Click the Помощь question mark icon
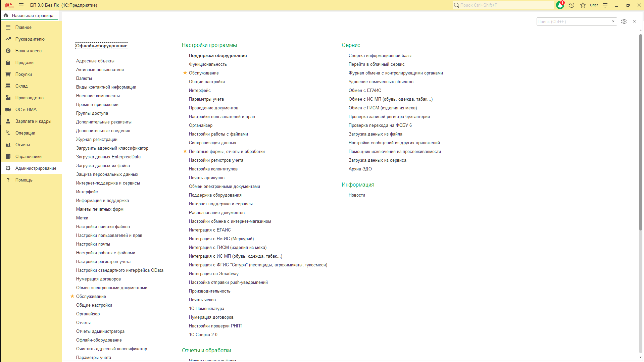The image size is (644, 362). [x=8, y=180]
